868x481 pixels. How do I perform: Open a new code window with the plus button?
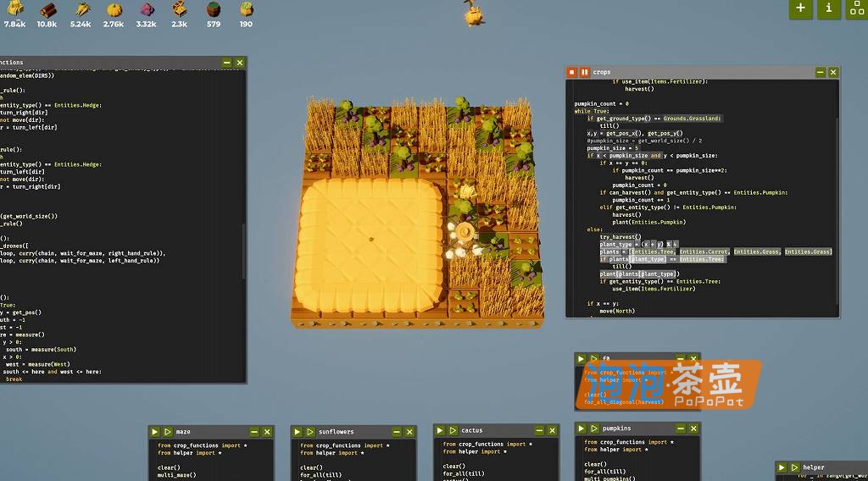[x=800, y=8]
